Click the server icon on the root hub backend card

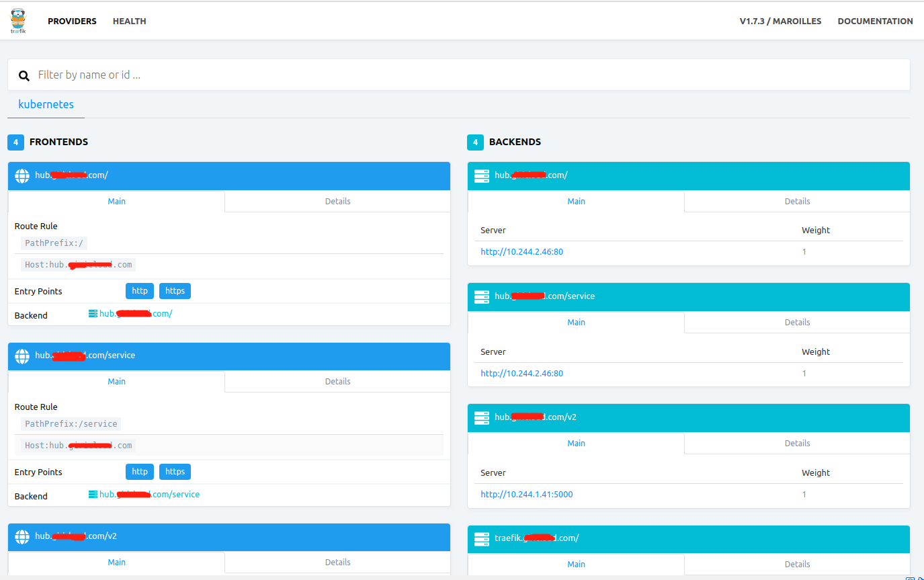(x=482, y=176)
